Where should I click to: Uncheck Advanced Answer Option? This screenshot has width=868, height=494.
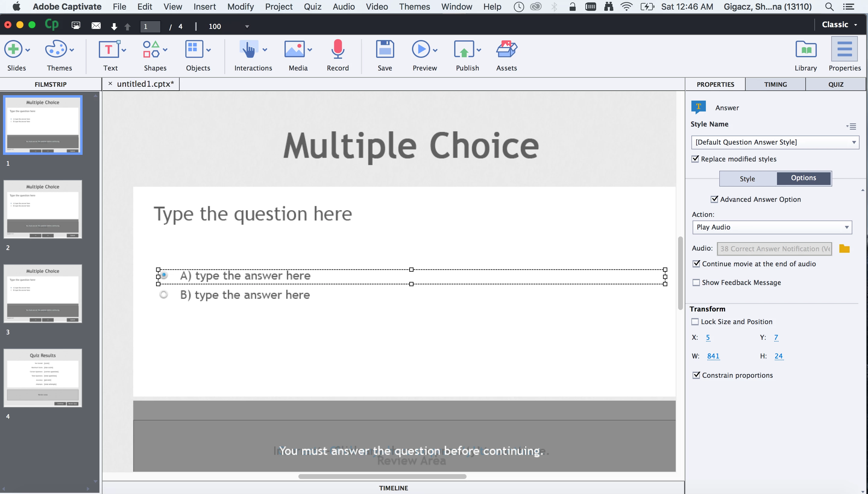[714, 199]
